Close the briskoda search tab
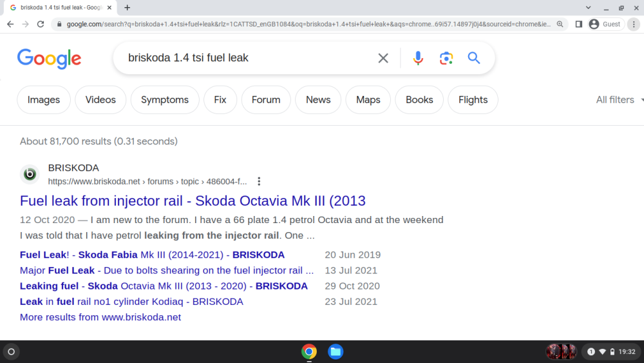This screenshot has width=644, height=363. (x=109, y=7)
